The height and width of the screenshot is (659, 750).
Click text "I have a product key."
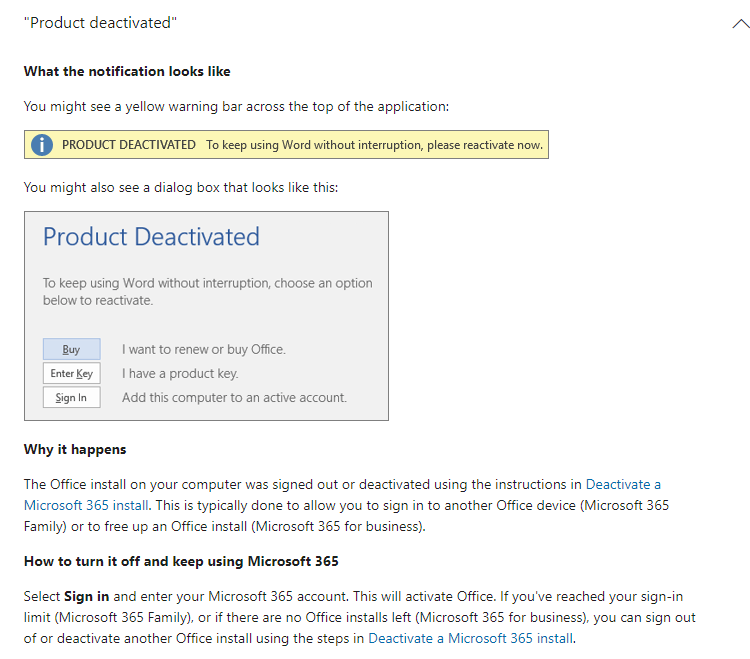point(180,373)
